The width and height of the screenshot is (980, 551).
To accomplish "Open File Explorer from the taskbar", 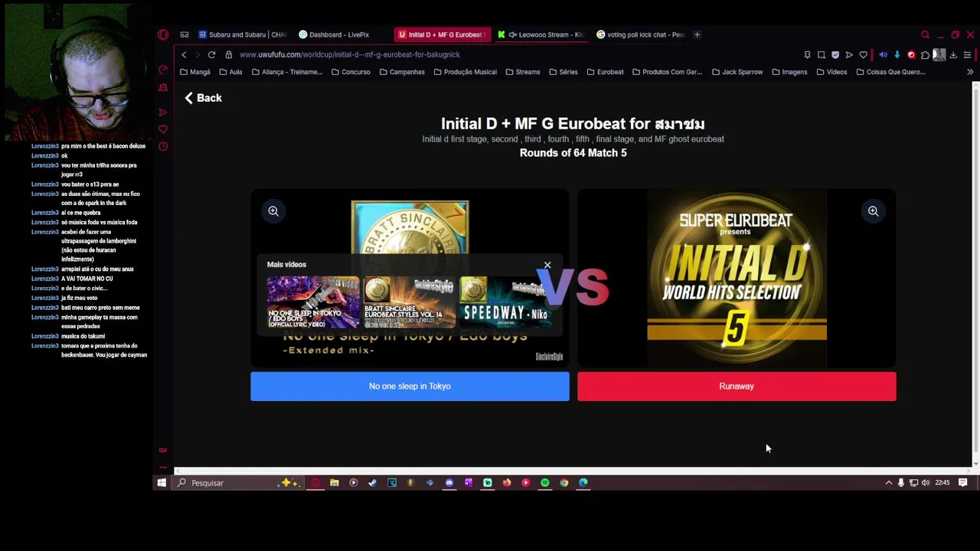I will 335,483.
